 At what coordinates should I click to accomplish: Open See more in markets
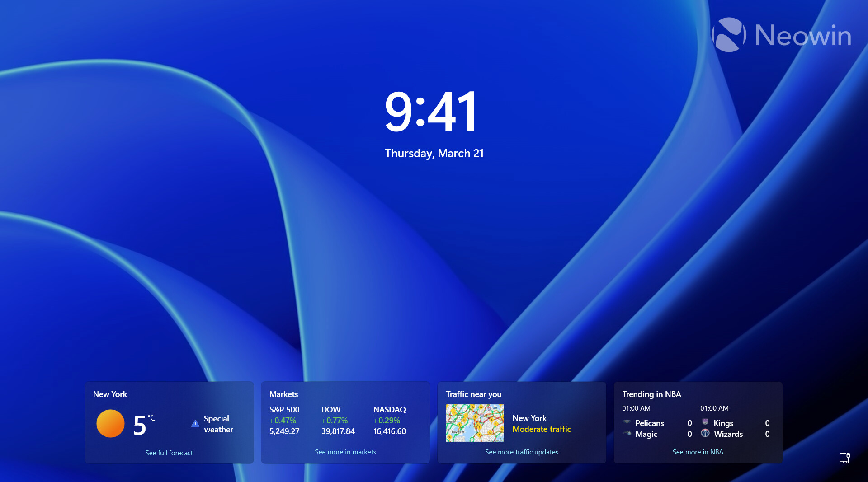(x=345, y=452)
